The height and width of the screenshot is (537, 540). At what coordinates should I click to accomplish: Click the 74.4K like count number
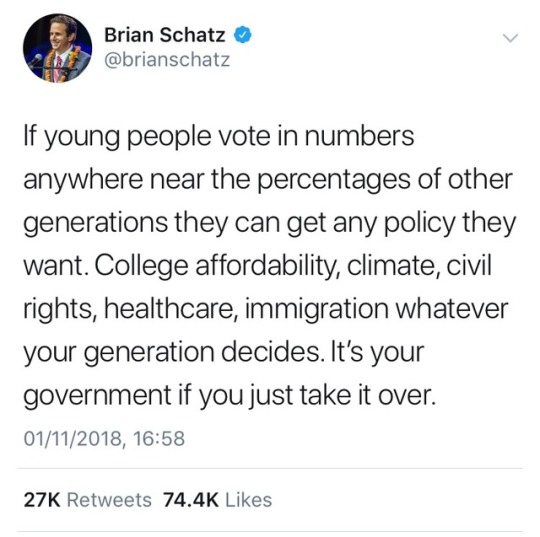tap(191, 500)
